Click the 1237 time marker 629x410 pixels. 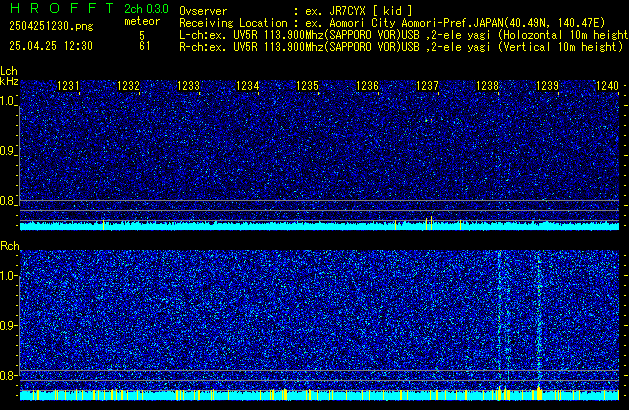(427, 86)
